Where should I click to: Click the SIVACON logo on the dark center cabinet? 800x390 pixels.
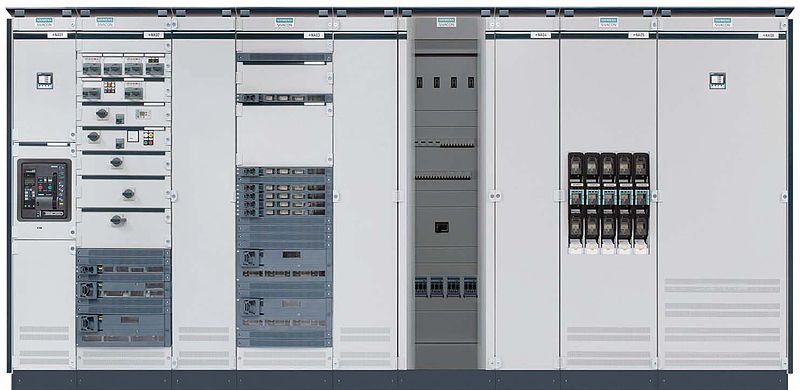tap(446, 22)
